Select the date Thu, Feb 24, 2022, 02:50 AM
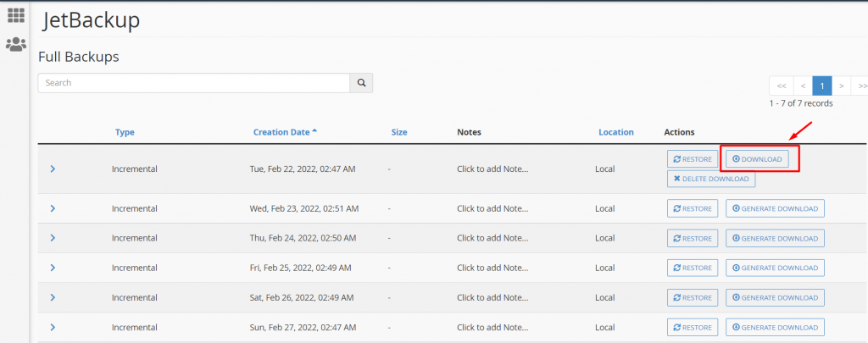The height and width of the screenshot is (343, 868). [303, 238]
